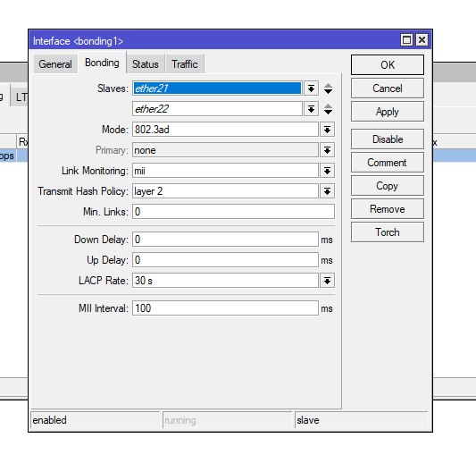Add slave entry with ether21 down arrow
476x455 pixels.
(x=328, y=91)
